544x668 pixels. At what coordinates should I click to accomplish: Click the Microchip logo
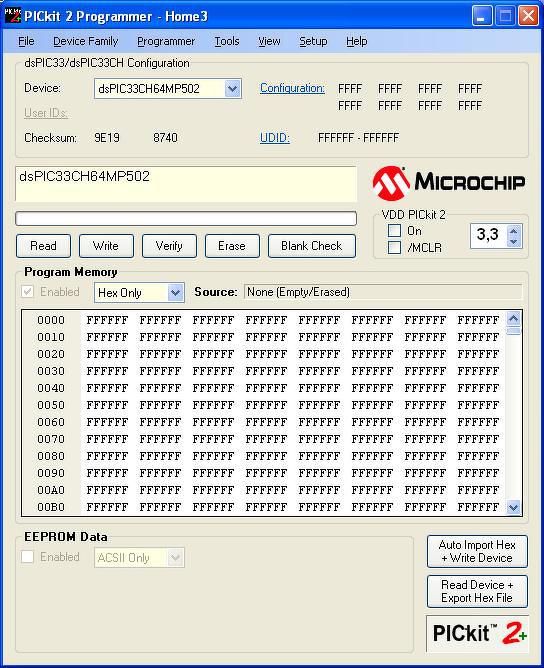(x=449, y=183)
